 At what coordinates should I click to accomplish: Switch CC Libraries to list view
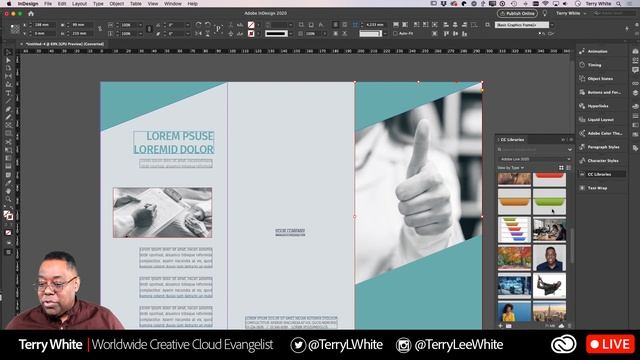[x=569, y=168]
